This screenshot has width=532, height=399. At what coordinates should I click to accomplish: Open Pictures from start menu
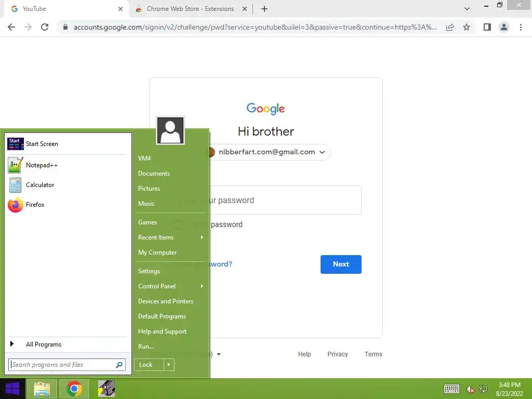coord(149,188)
